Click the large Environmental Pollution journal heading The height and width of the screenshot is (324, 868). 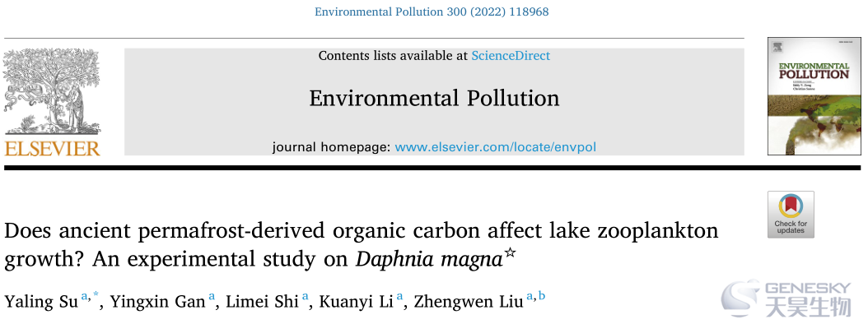tap(434, 99)
